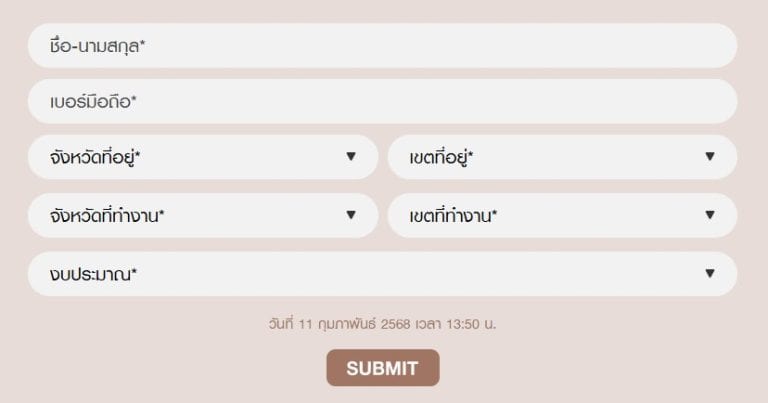Focus the ชื่อ-นามสกุล name input field
Viewport: 768px width, 403px height.
pos(383,46)
